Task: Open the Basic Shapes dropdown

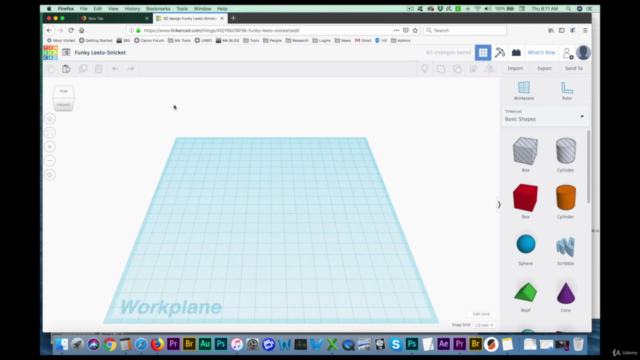Action: tap(544, 116)
